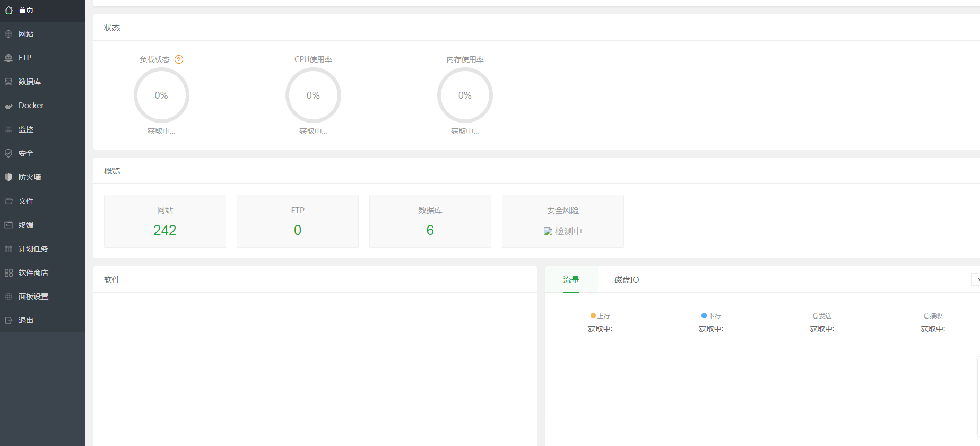Click the 网站 count 242

164,230
